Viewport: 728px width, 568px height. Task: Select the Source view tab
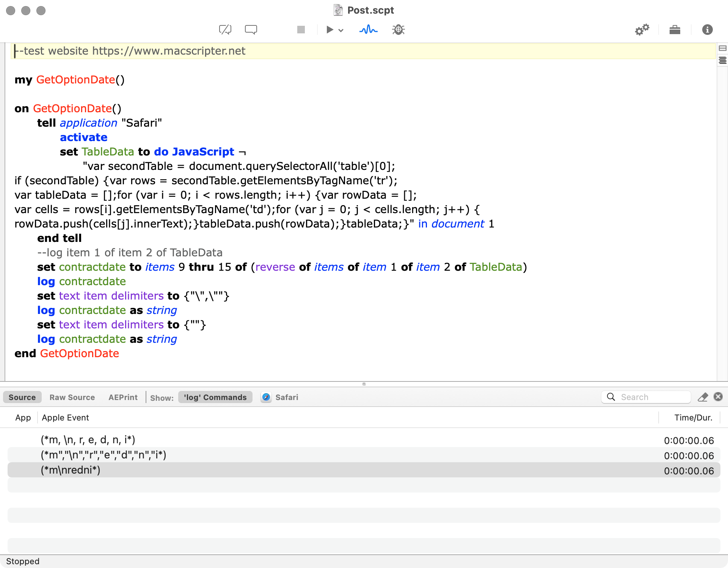22,397
